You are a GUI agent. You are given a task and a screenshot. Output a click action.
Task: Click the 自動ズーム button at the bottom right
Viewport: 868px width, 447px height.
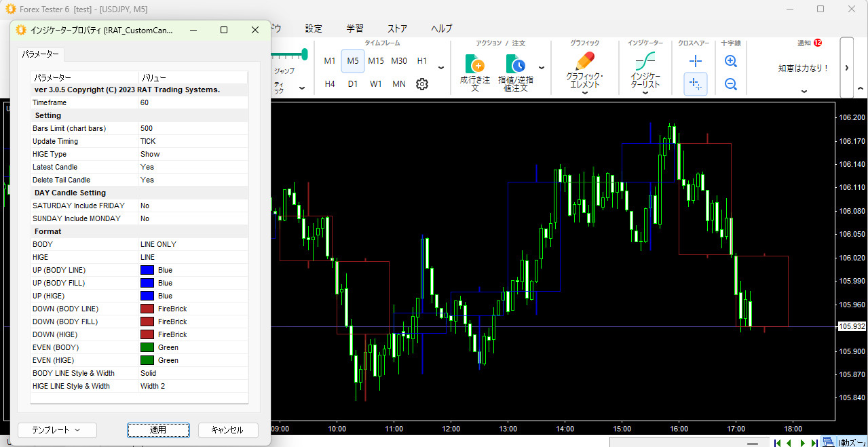852,442
